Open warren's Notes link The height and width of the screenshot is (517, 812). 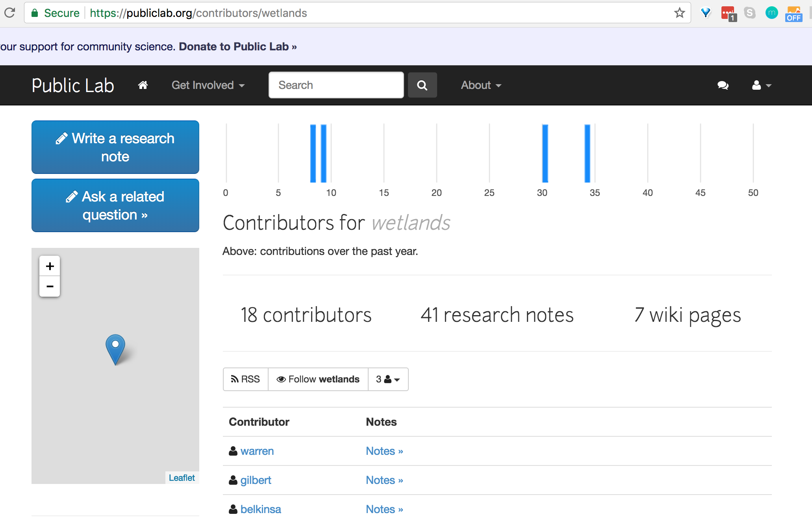[384, 451]
